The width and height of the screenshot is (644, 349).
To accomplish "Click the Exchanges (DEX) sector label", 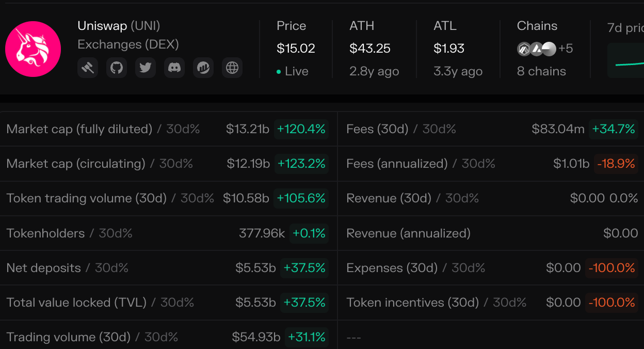I will click(127, 44).
